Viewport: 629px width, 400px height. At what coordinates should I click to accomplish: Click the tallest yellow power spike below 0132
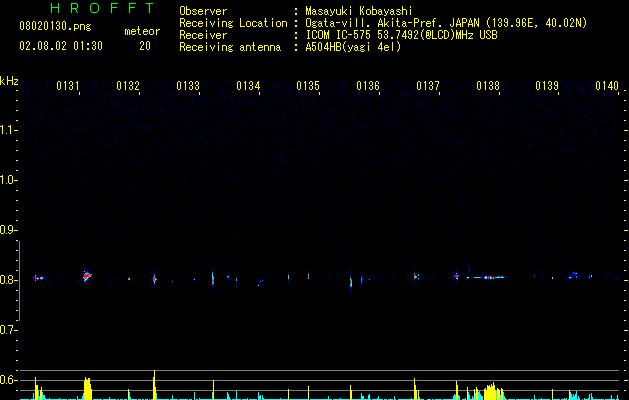pyautogui.click(x=154, y=385)
